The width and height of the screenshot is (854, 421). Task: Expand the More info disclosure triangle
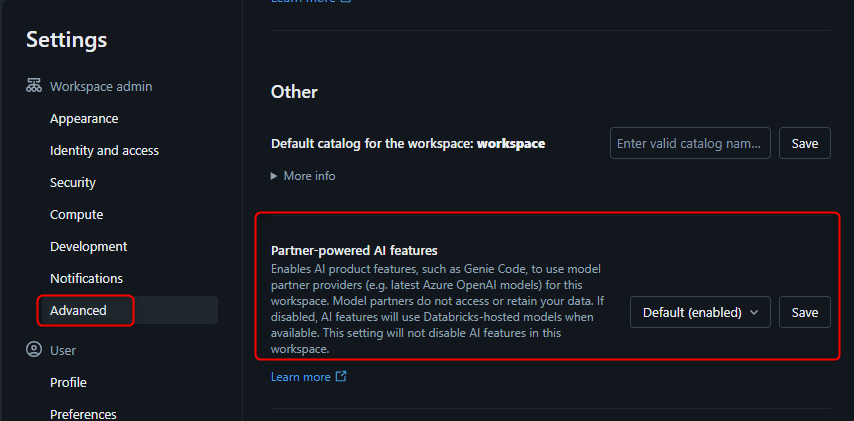point(274,176)
